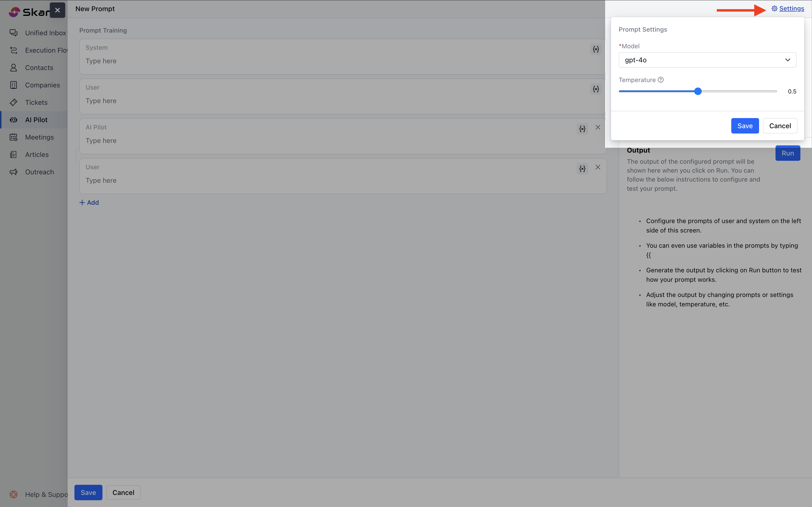812x507 pixels.
Task: Click the Settings gear icon
Action: coord(774,8)
